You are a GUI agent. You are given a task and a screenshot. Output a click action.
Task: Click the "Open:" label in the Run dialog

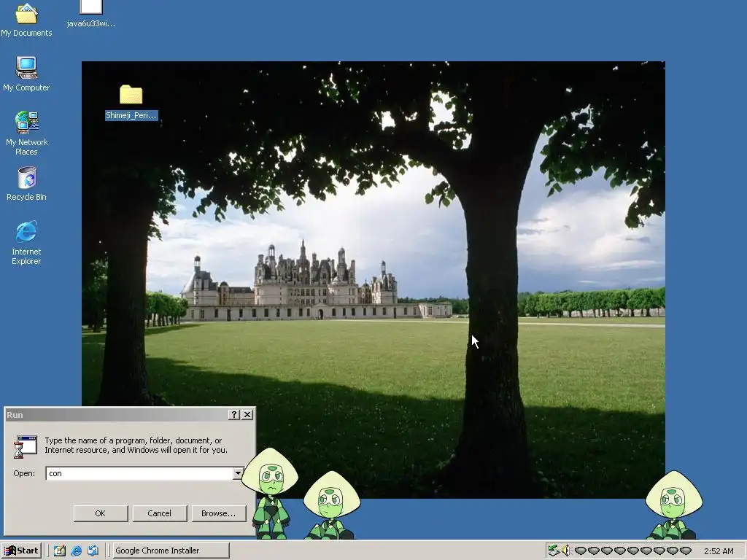[24, 473]
